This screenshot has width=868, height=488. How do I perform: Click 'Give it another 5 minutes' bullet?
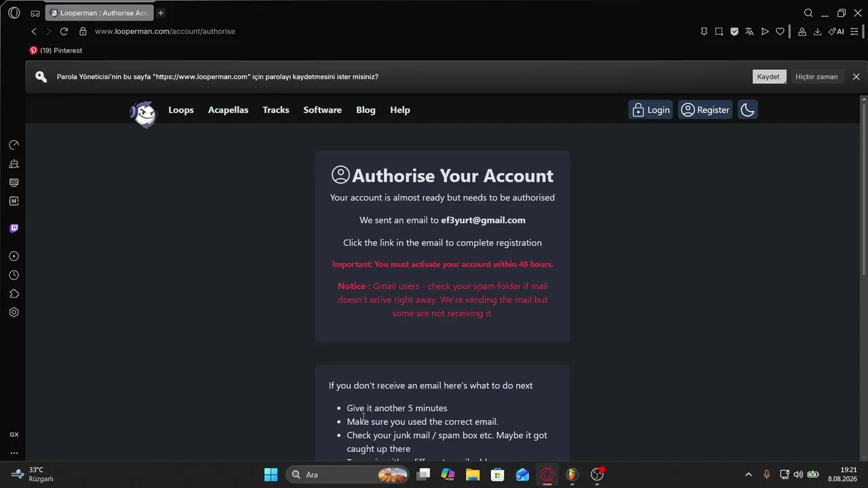click(x=397, y=408)
